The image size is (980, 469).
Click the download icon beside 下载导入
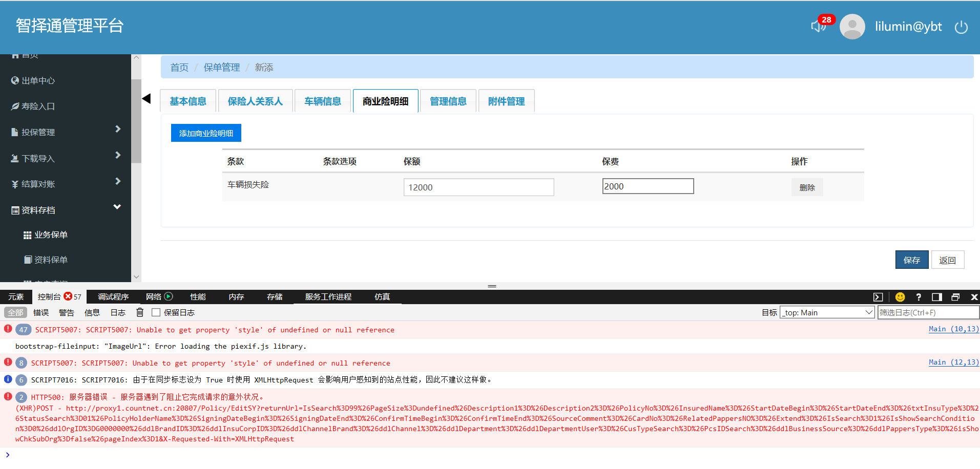[15, 158]
